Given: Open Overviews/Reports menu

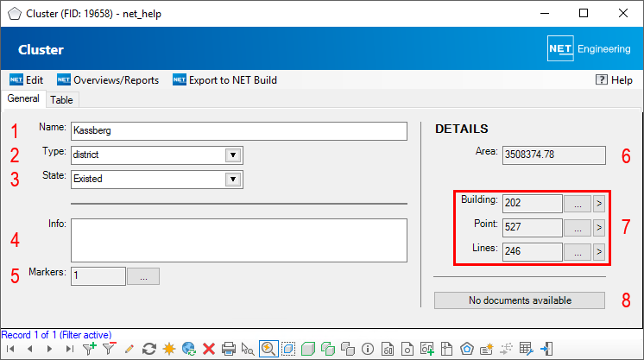Looking at the screenshot, I should coord(108,80).
